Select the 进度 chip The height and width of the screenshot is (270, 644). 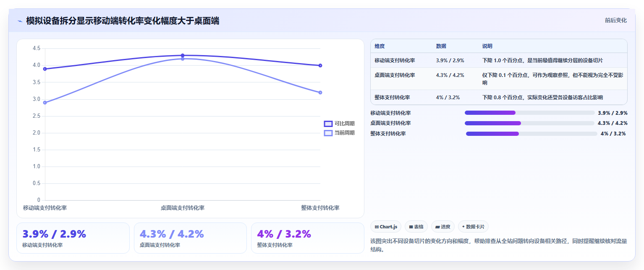click(x=443, y=227)
